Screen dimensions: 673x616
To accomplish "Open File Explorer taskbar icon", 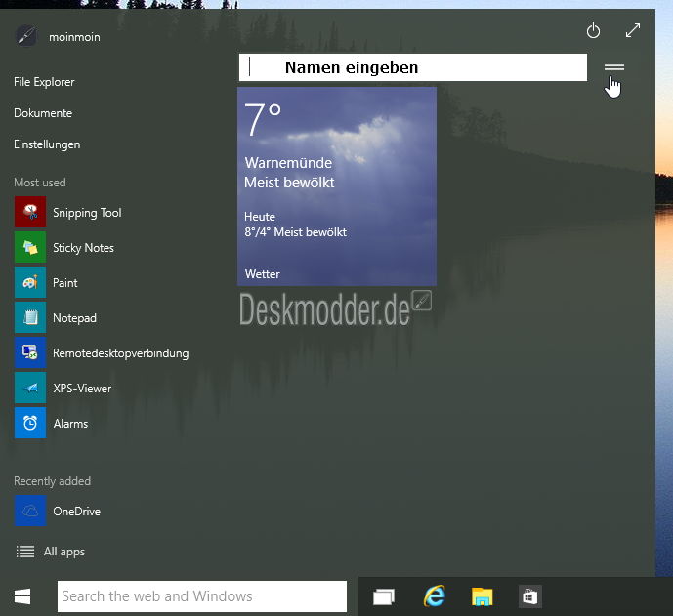I will point(482,596).
